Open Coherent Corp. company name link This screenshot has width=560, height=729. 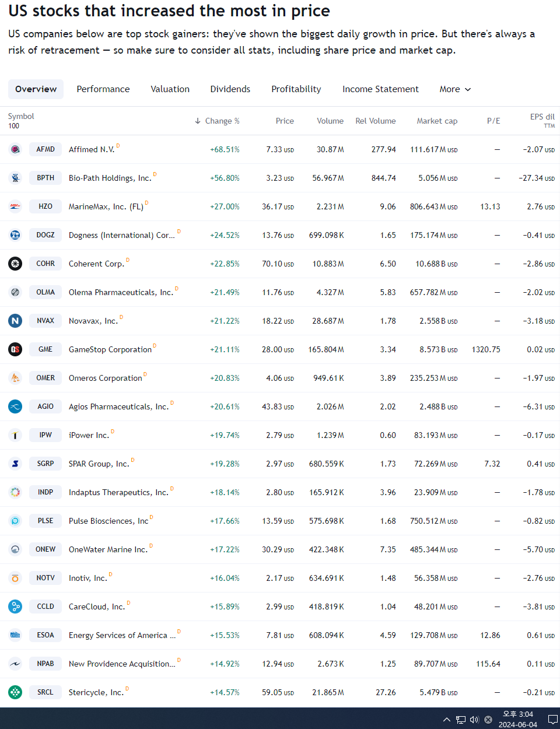[x=96, y=264]
